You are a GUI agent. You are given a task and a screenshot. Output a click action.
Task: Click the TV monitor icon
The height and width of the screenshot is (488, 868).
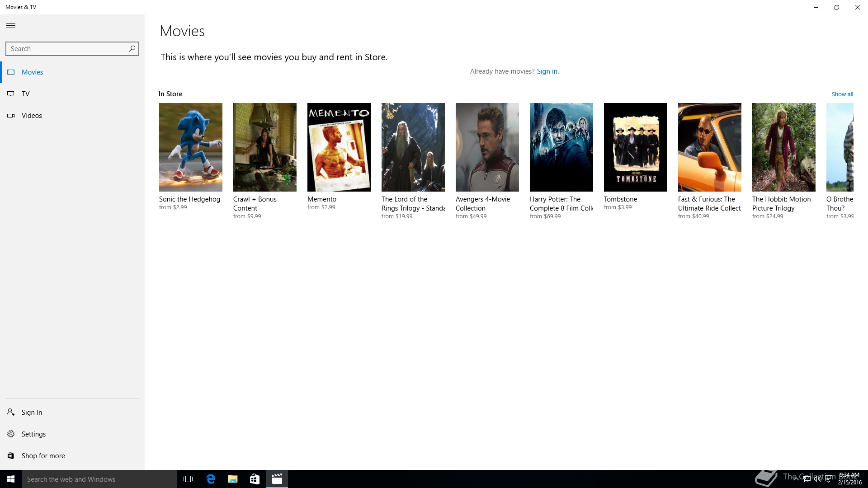pyautogui.click(x=11, y=94)
